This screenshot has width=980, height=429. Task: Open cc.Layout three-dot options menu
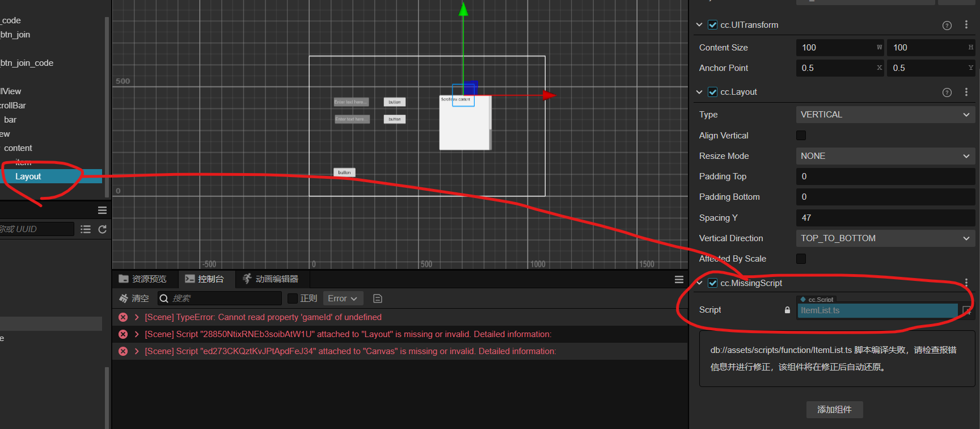[966, 92]
